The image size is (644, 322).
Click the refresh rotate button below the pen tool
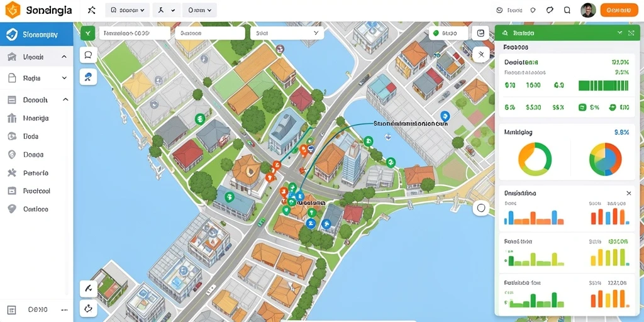(x=88, y=308)
